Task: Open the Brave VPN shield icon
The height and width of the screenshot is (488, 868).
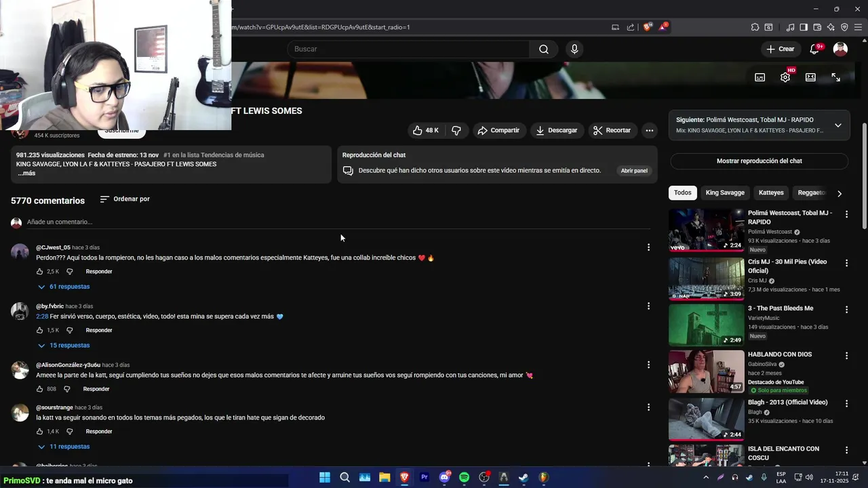Action: [x=844, y=27]
